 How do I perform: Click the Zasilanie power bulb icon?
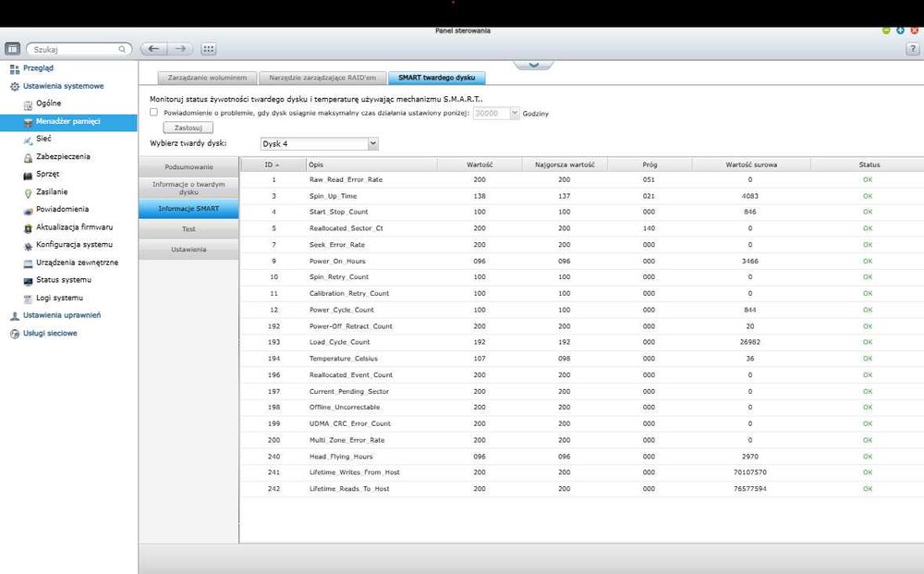[x=28, y=192]
